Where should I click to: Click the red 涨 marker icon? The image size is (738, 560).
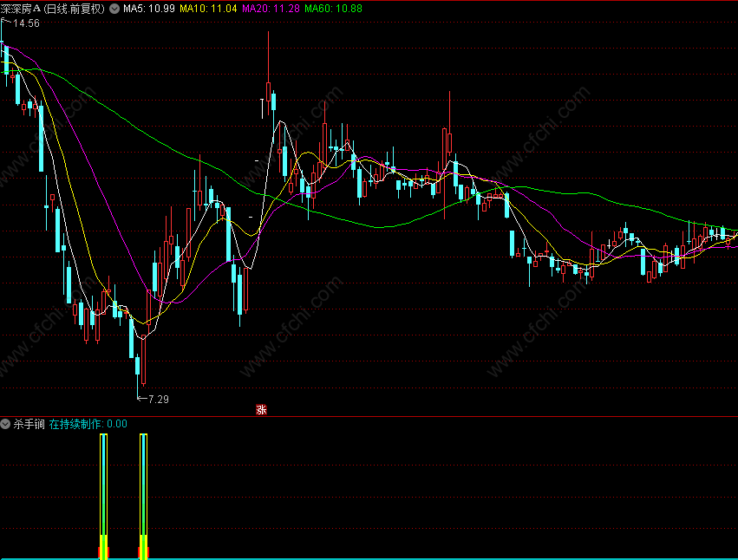[261, 409]
